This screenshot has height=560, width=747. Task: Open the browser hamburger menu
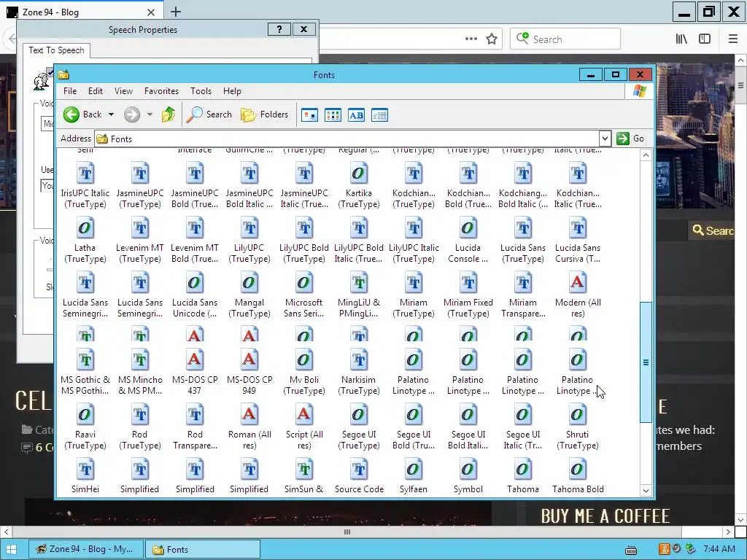(733, 39)
